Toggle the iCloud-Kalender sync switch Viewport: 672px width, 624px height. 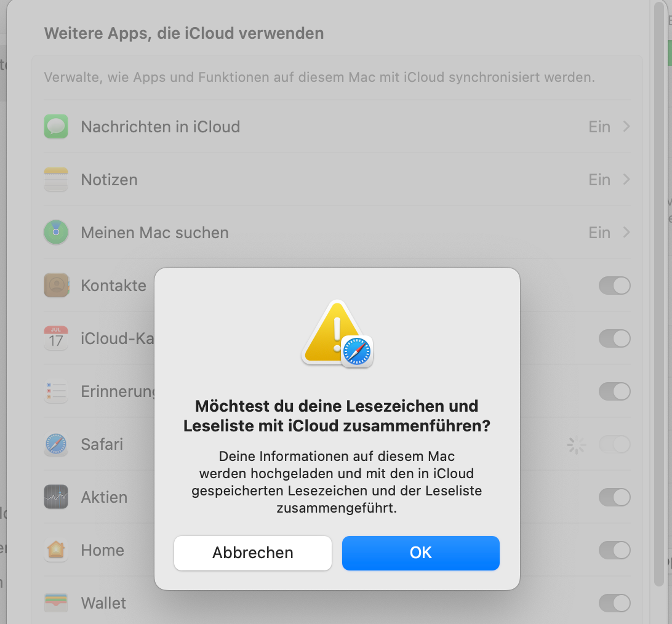click(x=615, y=338)
